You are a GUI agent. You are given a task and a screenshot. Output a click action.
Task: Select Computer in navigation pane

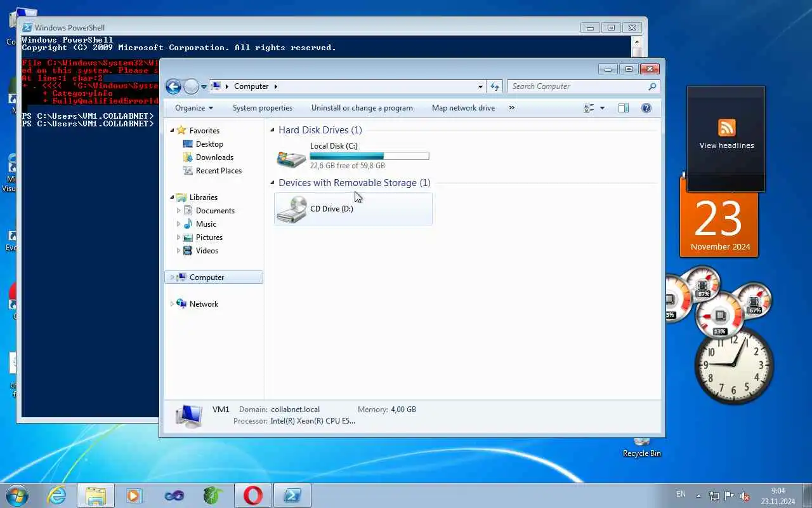(x=214, y=277)
